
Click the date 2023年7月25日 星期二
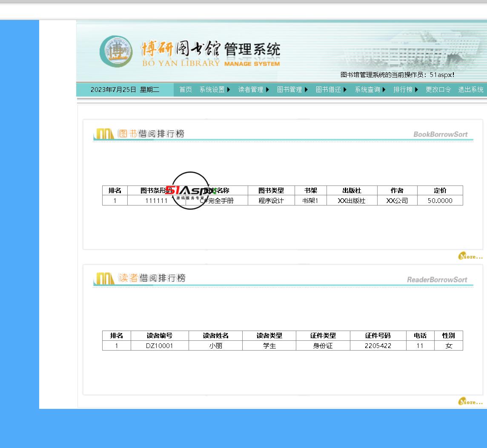(125, 90)
